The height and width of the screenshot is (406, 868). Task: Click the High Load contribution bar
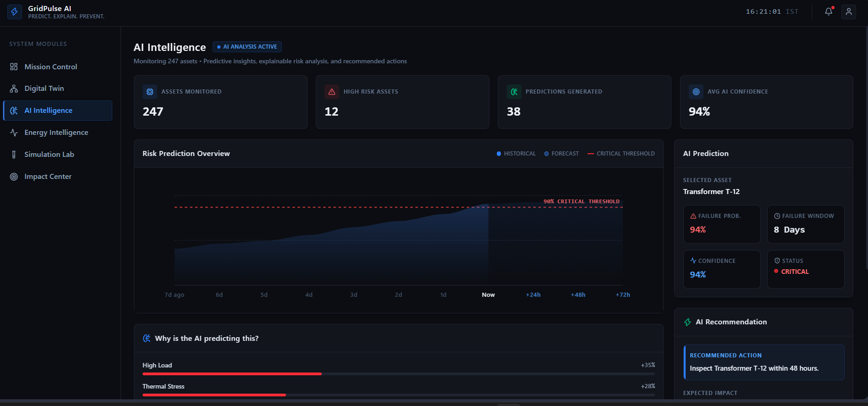pyautogui.click(x=399, y=374)
